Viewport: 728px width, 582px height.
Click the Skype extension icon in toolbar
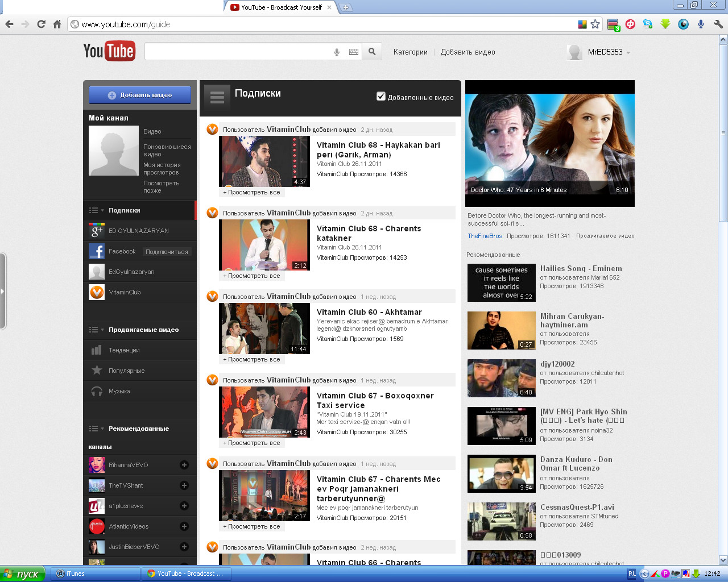point(648,24)
